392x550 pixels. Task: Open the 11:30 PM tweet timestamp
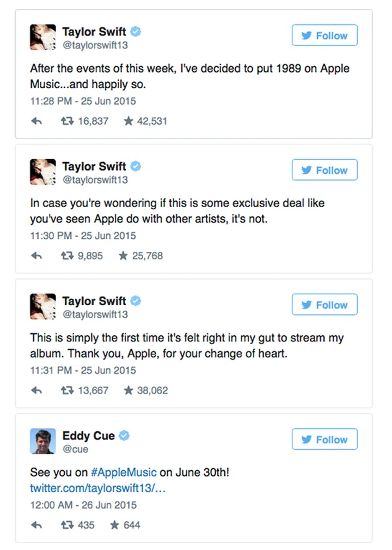coord(83,236)
